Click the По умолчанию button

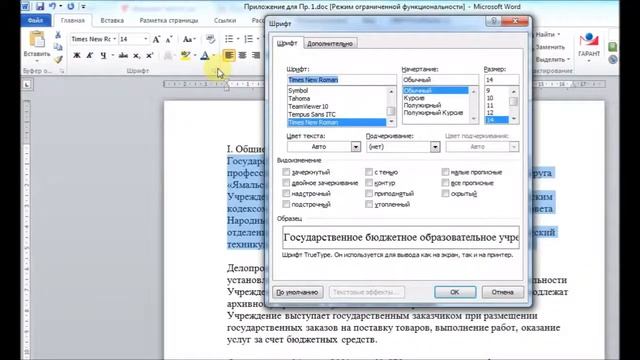(x=298, y=292)
